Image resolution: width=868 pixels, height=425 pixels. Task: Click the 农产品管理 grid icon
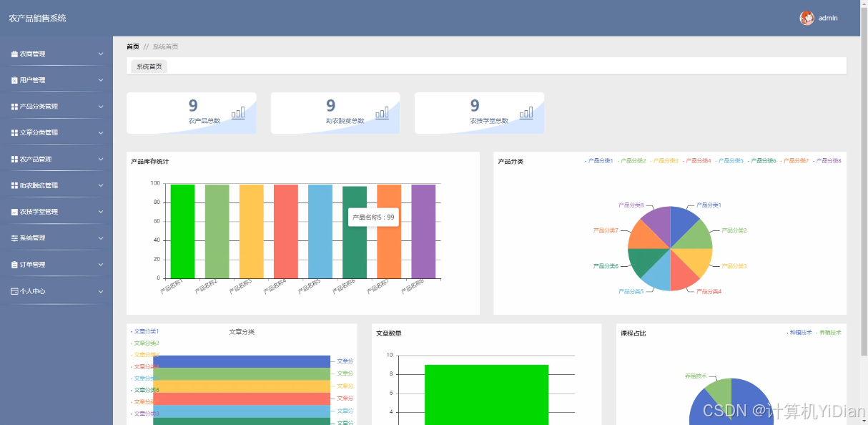click(x=14, y=159)
